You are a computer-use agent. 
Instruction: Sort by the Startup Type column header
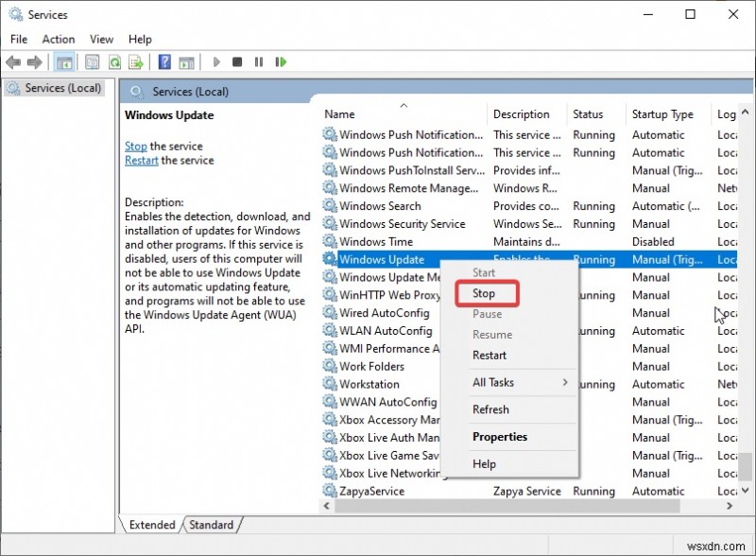click(x=668, y=114)
